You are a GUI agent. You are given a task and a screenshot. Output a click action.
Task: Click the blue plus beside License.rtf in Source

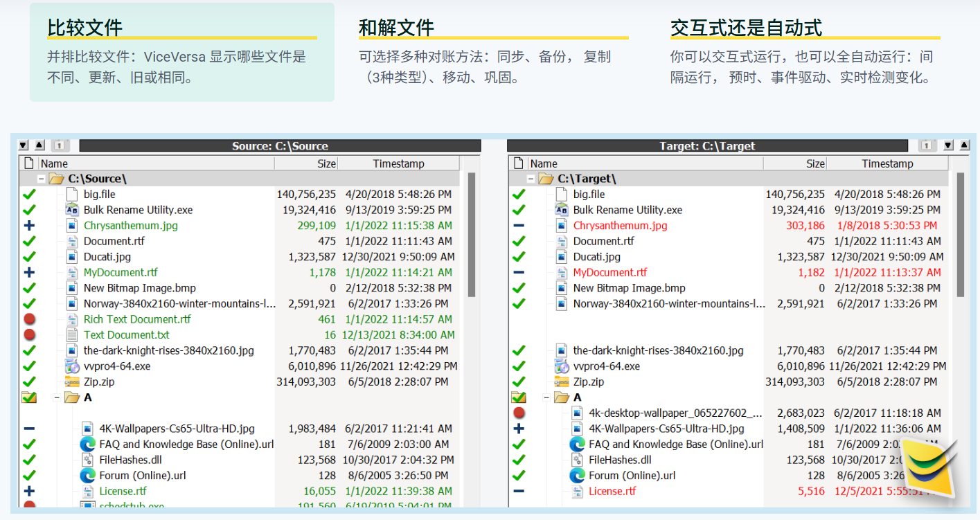29,491
